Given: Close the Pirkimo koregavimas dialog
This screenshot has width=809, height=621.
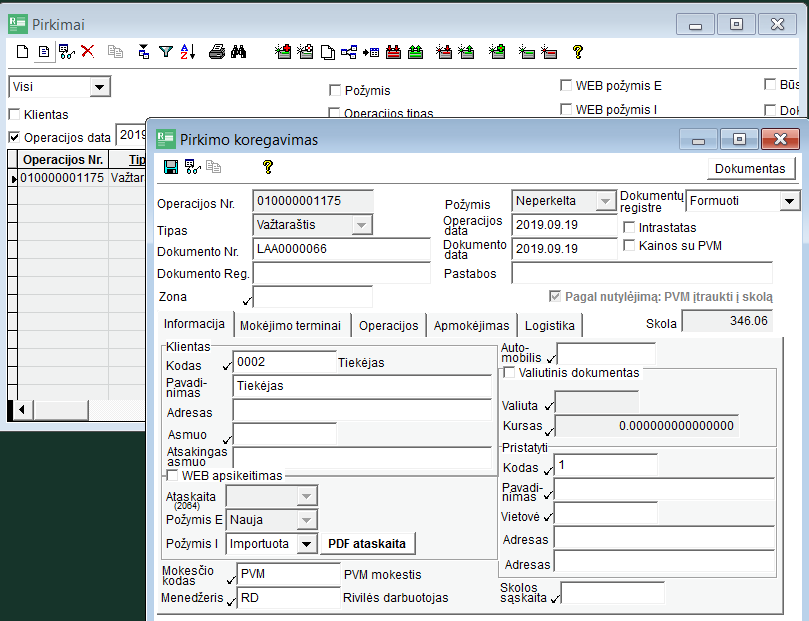Looking at the screenshot, I should point(780,139).
